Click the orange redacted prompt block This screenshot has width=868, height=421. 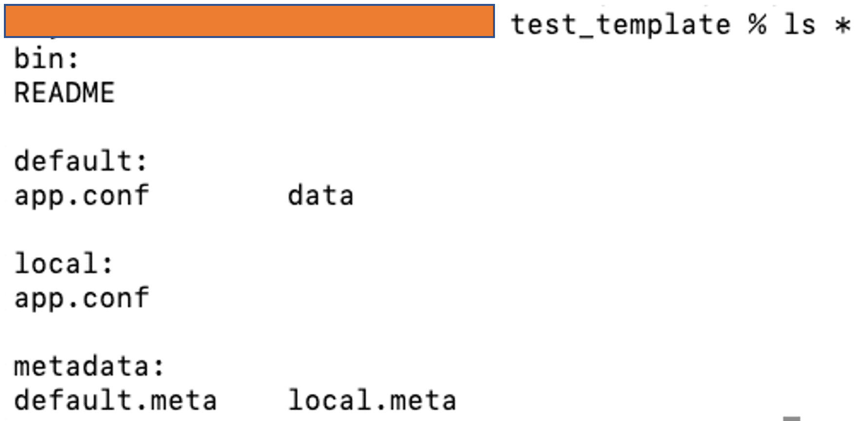click(249, 21)
